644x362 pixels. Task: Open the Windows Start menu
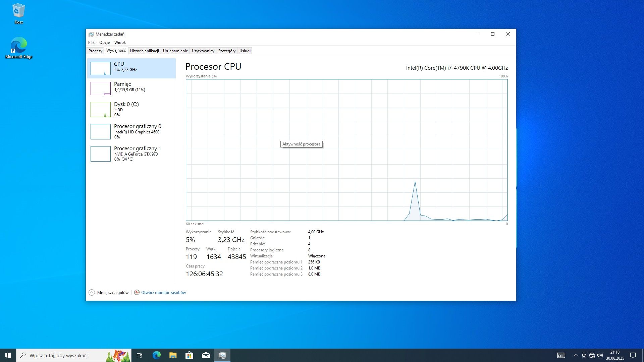(8, 355)
